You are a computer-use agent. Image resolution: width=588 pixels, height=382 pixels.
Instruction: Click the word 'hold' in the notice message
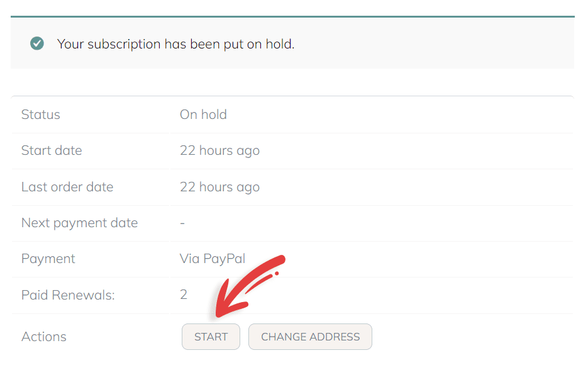(280, 44)
